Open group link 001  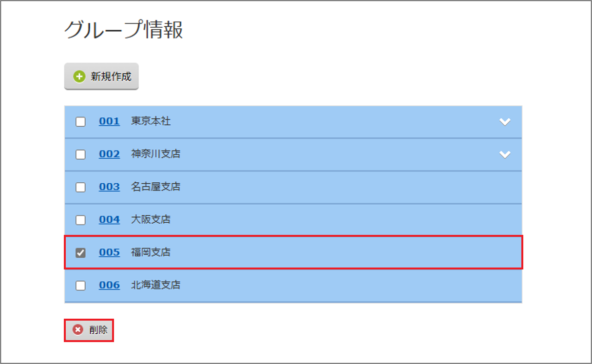click(109, 121)
